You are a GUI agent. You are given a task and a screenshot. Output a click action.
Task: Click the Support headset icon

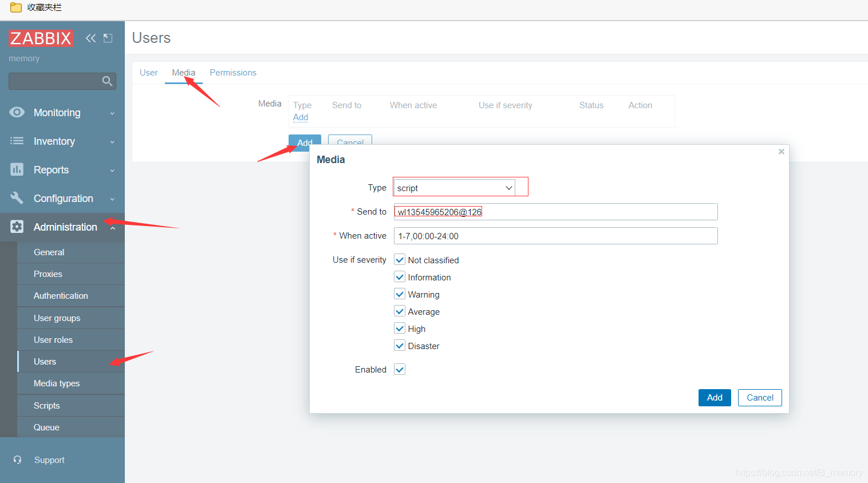coord(18,460)
